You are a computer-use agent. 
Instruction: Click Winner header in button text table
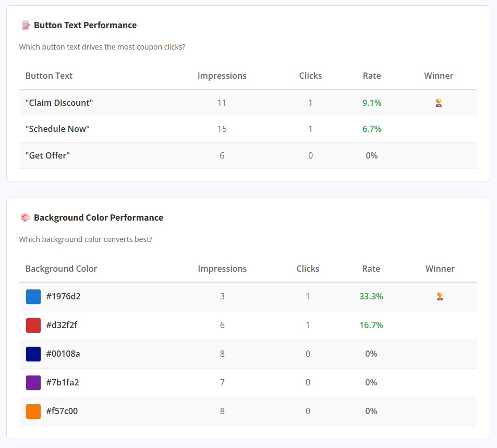[439, 76]
